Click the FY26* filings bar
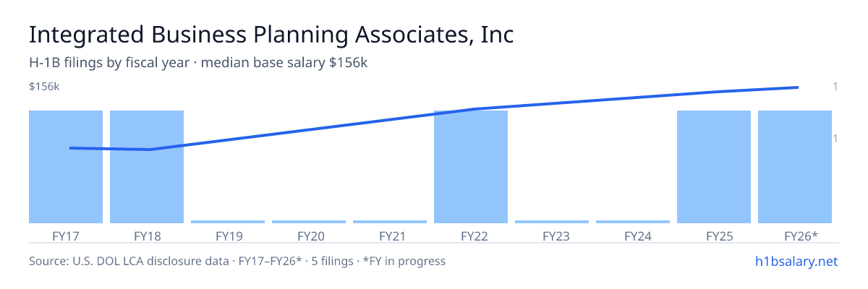The width and height of the screenshot is (868, 289). pyautogui.click(x=795, y=167)
